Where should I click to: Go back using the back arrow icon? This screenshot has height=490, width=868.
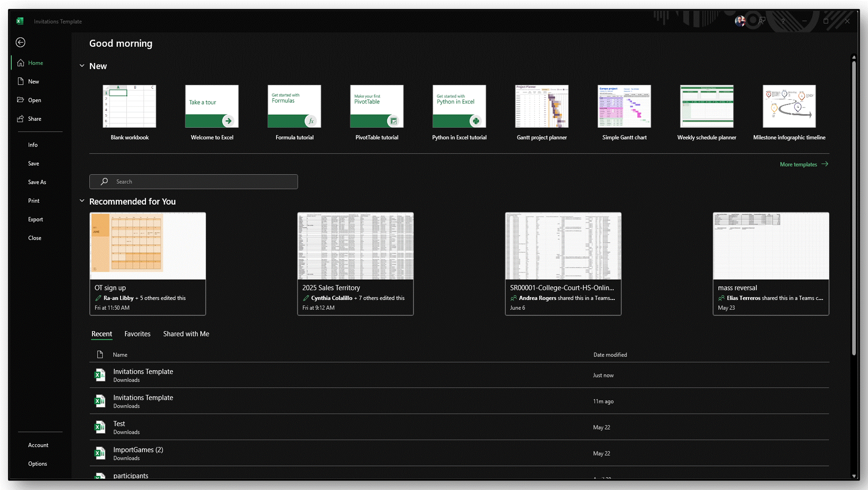[x=20, y=42]
